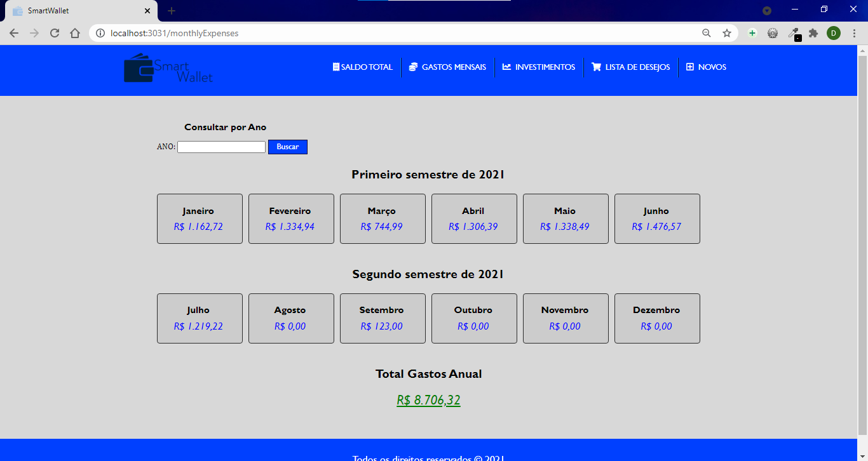This screenshot has height=461, width=868.
Task: Click the green plus extension icon
Action: [752, 33]
